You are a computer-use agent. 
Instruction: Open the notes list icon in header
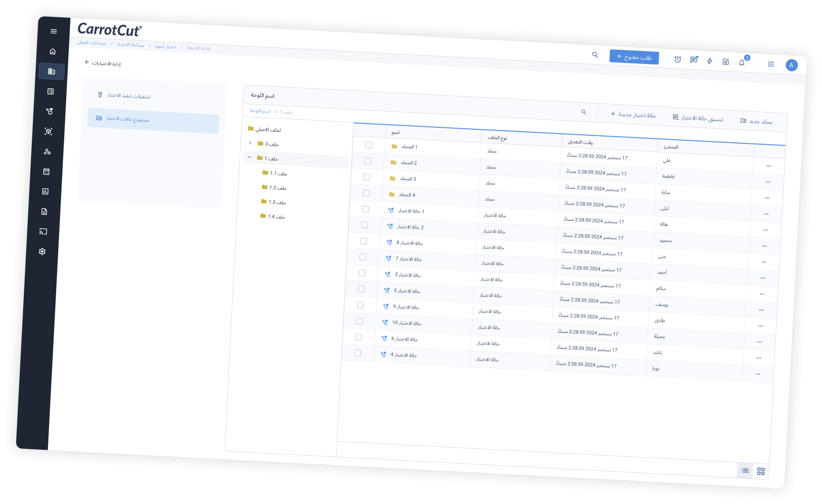(726, 62)
